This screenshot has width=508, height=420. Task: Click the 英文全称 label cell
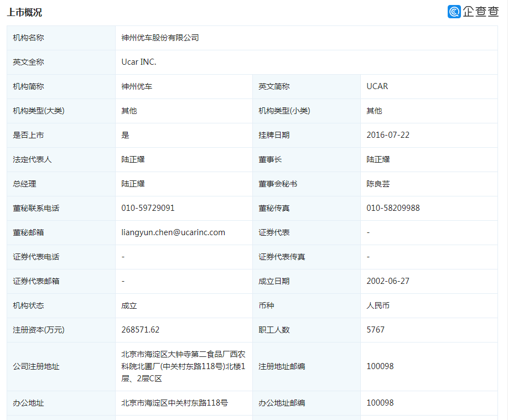coord(61,62)
